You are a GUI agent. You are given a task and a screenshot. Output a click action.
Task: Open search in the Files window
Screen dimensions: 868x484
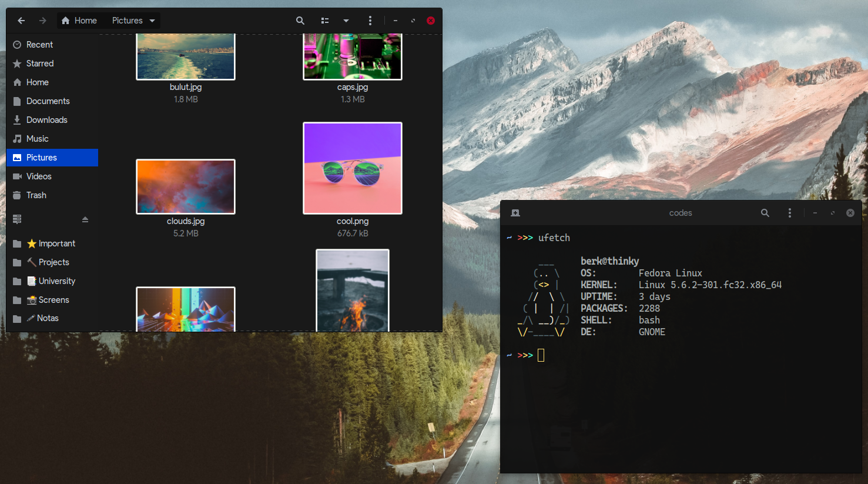[x=300, y=21]
